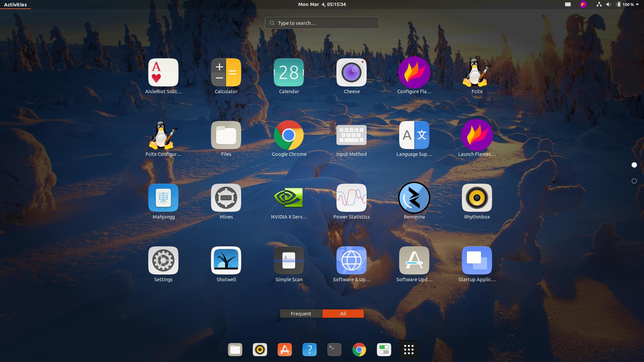
Task: Click Activities in the top bar
Action: click(15, 4)
